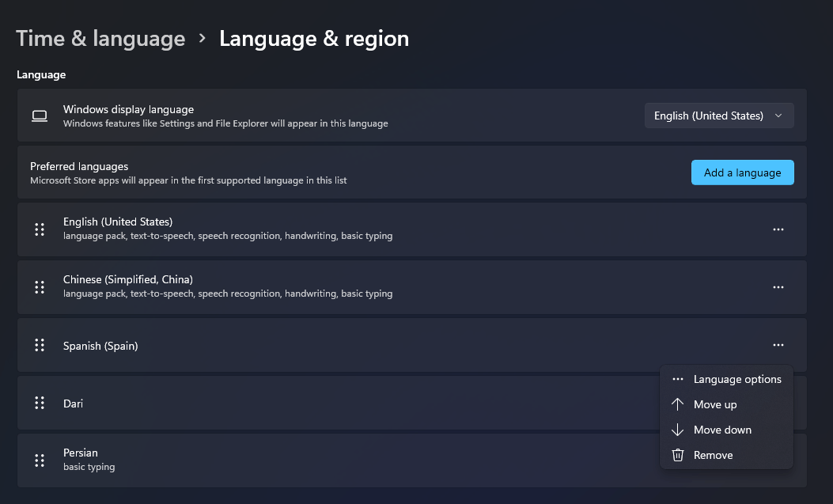Select Remove from the context menu

click(713, 455)
